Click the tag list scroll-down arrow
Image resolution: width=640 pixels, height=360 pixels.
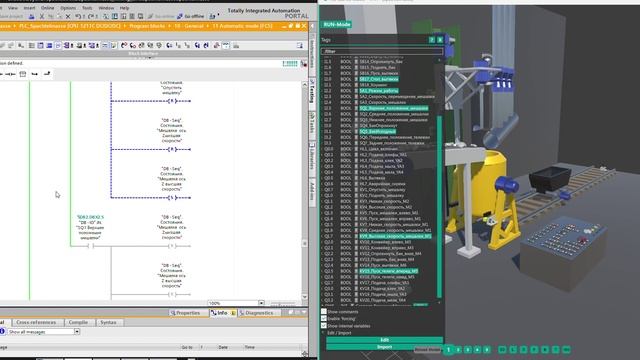click(x=439, y=302)
